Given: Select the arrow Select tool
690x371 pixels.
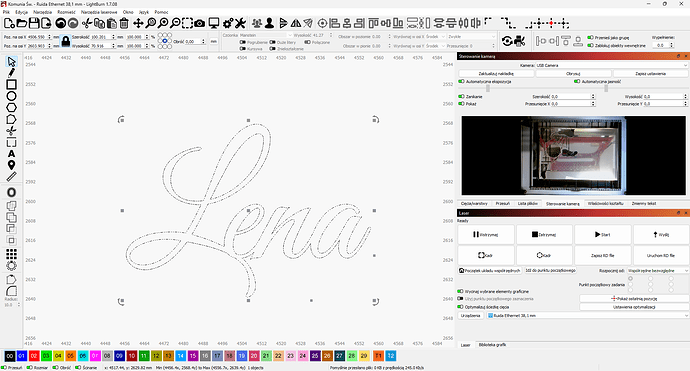Looking at the screenshot, I should (x=11, y=62).
